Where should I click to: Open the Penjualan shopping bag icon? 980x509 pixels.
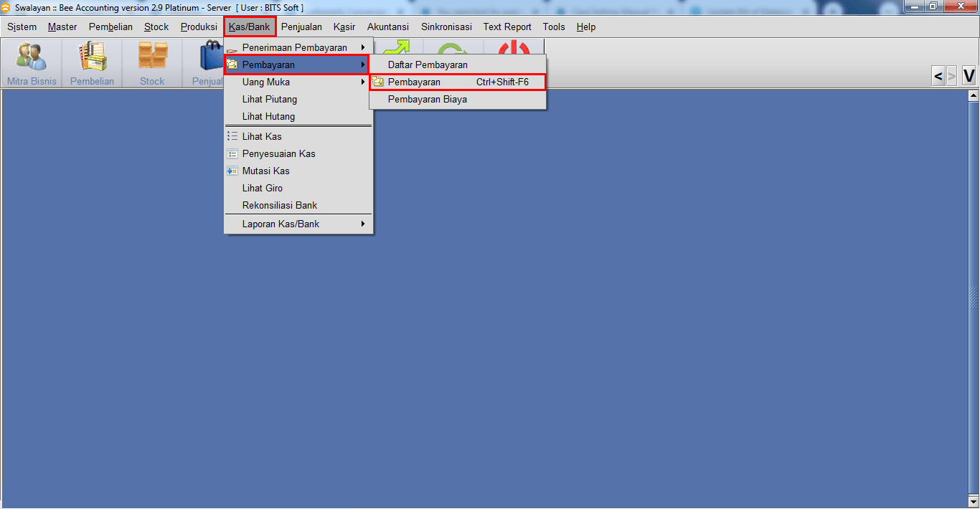[x=208, y=63]
